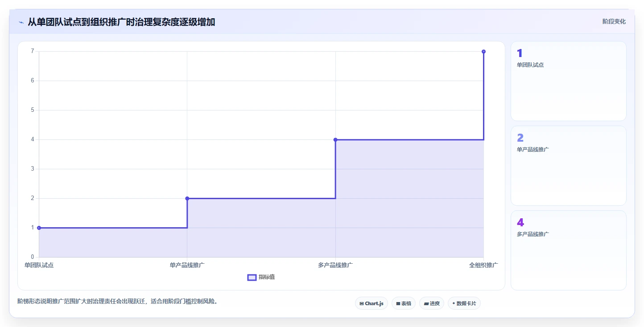Click the x-axis label 多产品线推广
644x327 pixels.
(x=335, y=265)
